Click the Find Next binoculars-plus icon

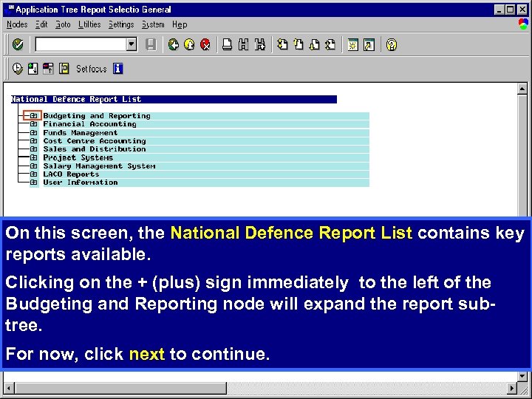click(x=259, y=44)
